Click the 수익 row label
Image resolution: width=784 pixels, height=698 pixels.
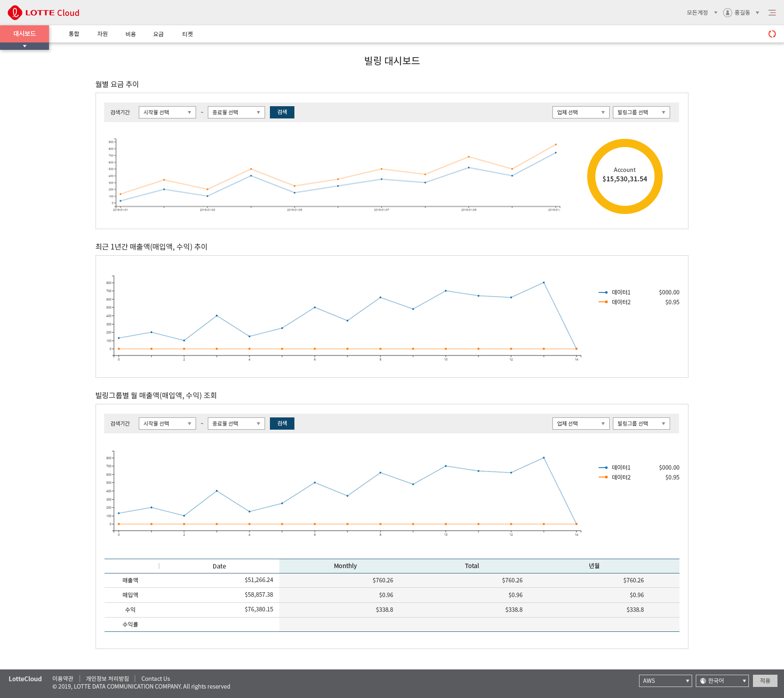(130, 610)
